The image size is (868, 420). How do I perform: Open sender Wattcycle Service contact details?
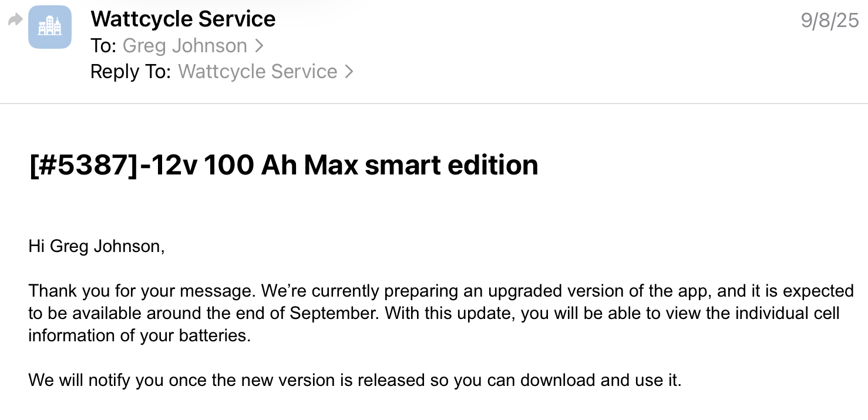coord(183,19)
